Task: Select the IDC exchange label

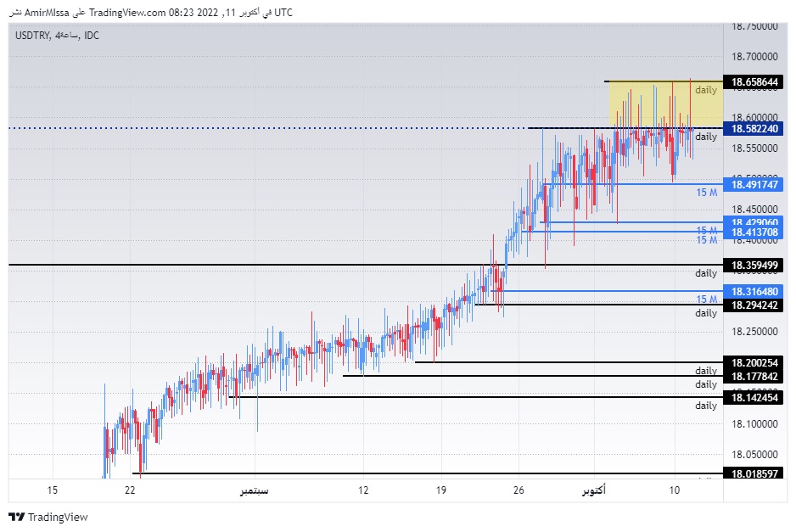Action: 93,36
